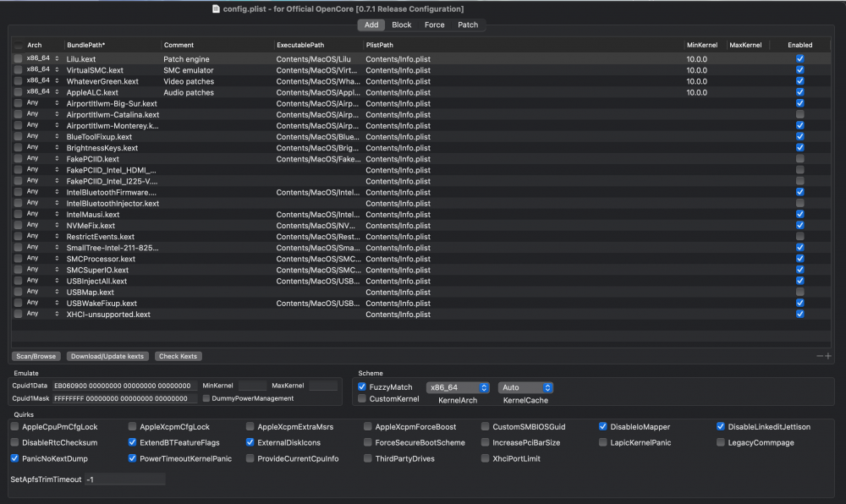The image size is (846, 504).
Task: Click the MinKernel column header
Action: point(702,45)
